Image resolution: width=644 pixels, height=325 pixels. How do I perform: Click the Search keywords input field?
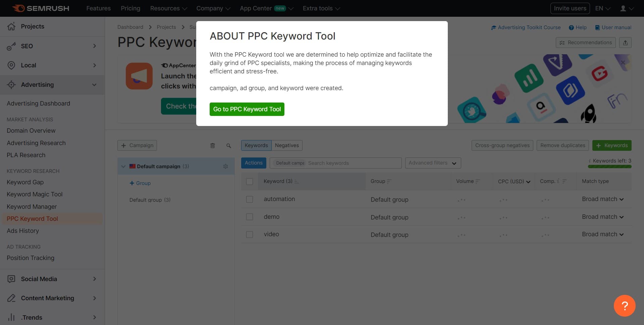point(352,163)
